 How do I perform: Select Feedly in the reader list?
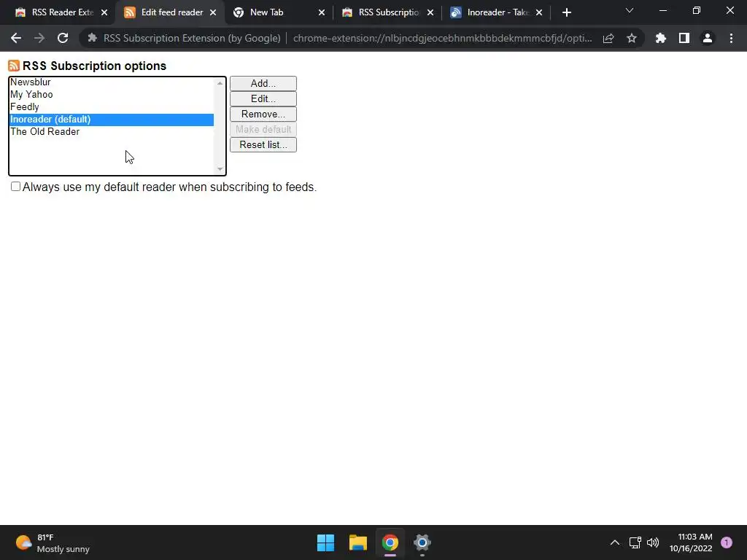point(112,106)
